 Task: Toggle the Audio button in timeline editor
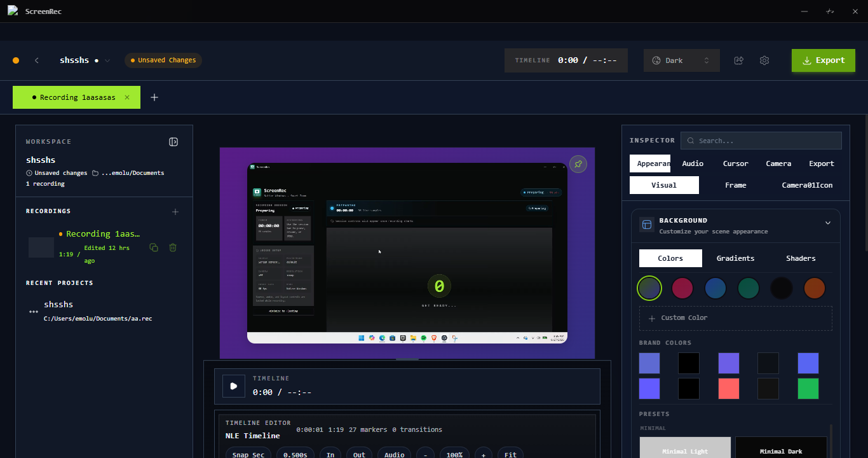394,454
